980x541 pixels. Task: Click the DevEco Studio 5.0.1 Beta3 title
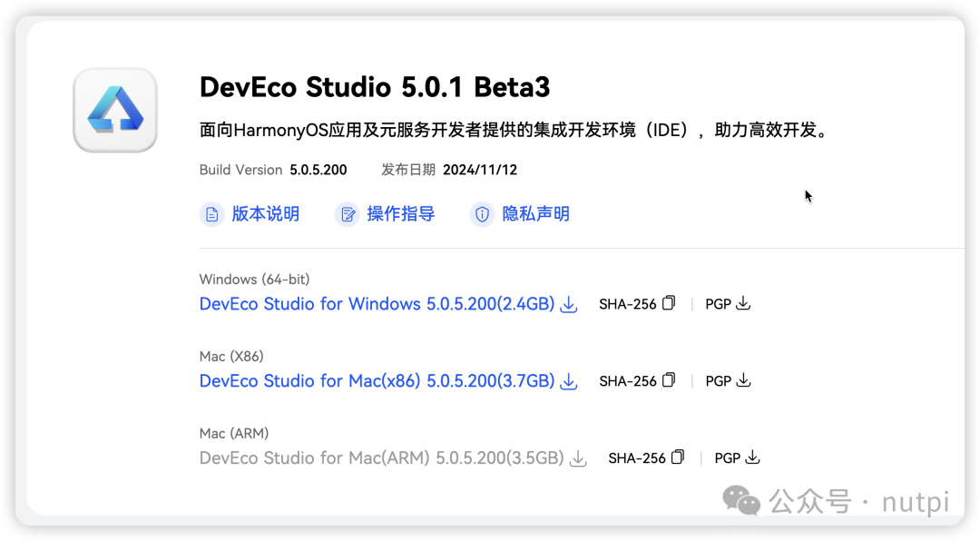[375, 87]
